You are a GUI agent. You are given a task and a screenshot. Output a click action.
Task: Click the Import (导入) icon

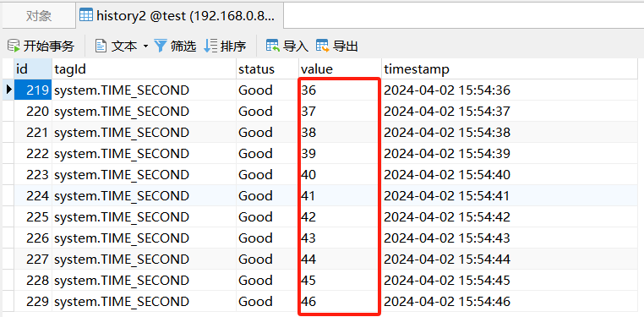[273, 46]
